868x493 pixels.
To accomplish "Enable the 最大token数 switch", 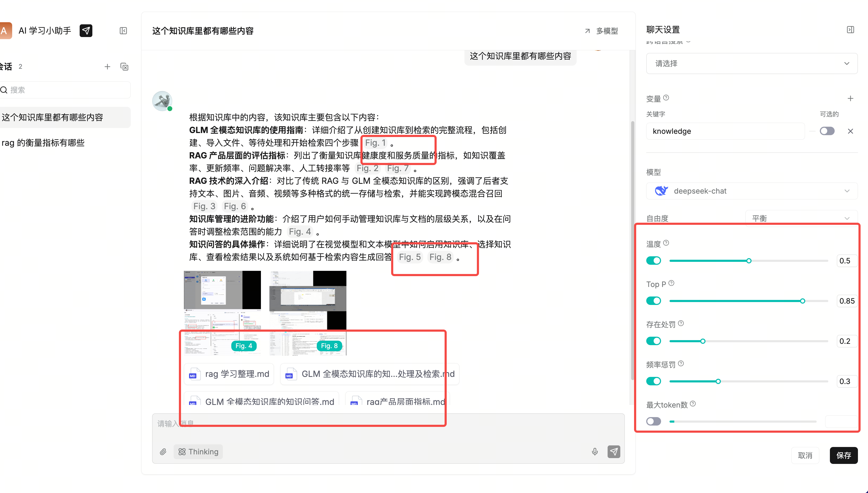I will [x=654, y=422].
